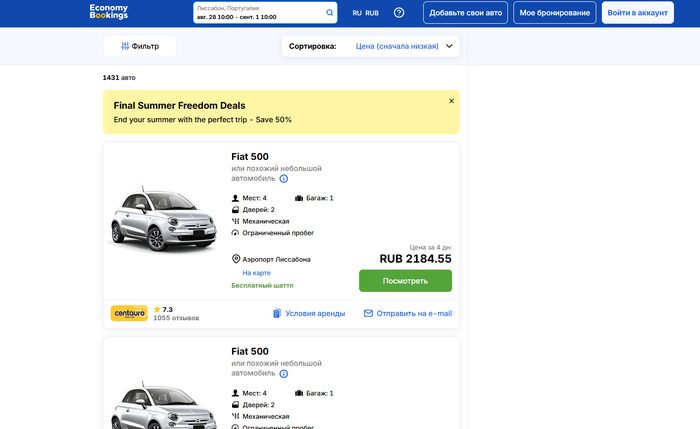Open the help question mark icon

399,12
